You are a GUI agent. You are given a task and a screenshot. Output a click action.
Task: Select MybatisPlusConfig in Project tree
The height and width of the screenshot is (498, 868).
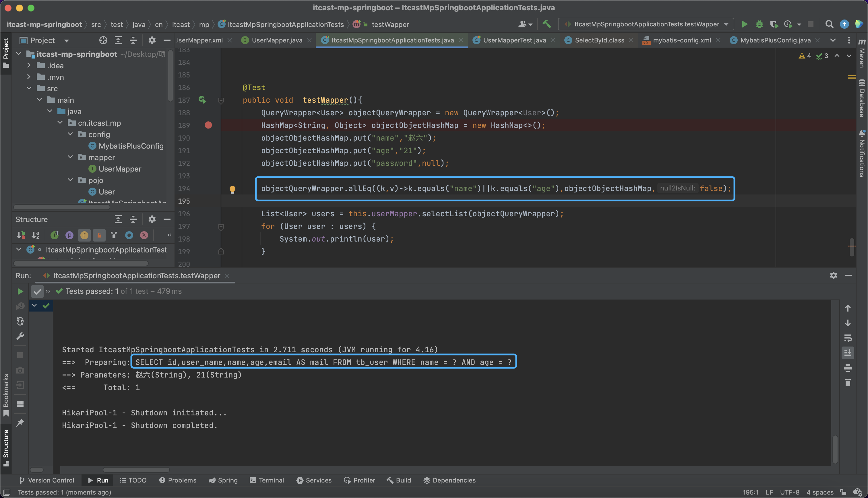(x=131, y=146)
